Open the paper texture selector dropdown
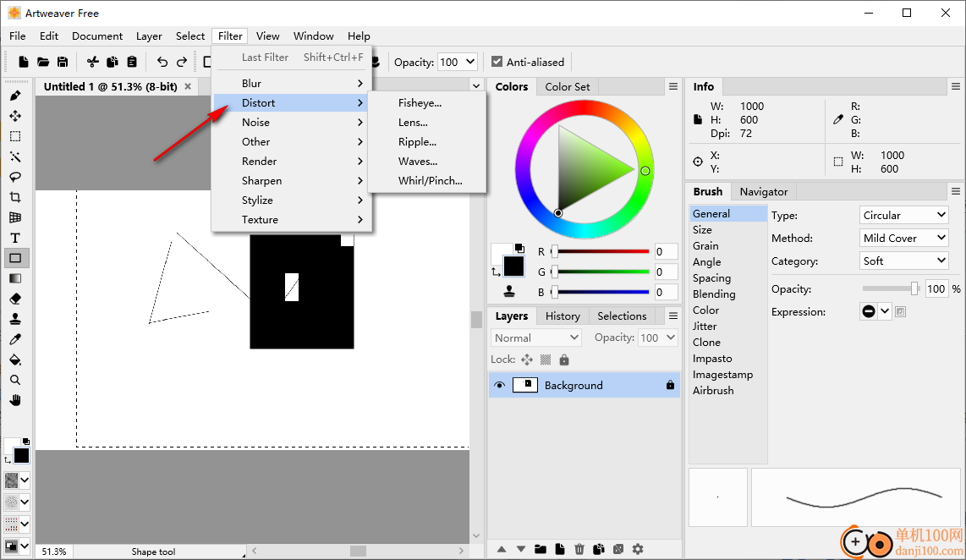The image size is (966, 560). [24, 480]
